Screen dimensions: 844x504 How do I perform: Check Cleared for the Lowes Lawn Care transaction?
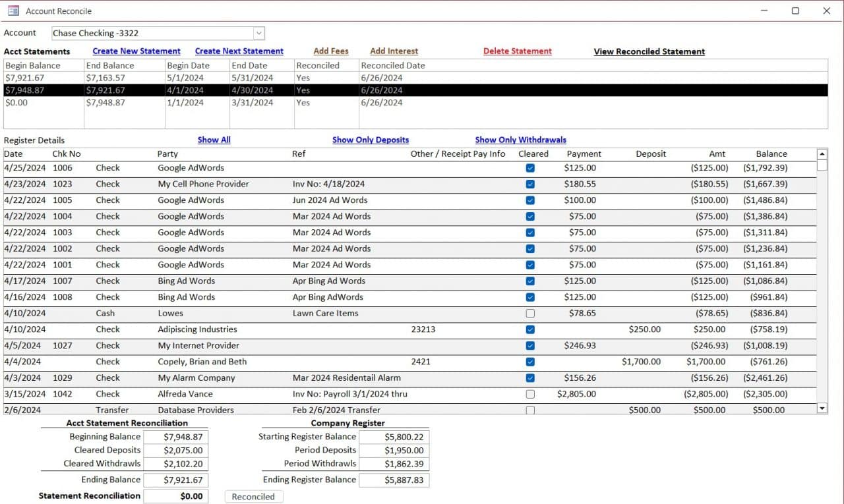click(x=530, y=314)
